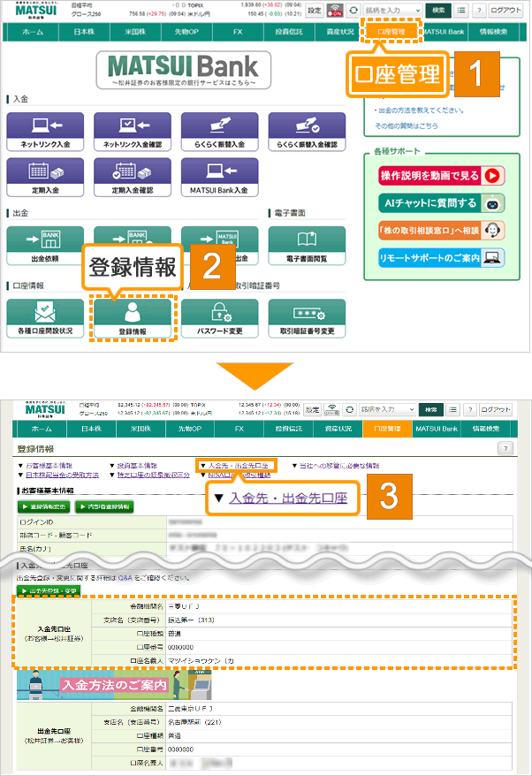Open list menu icon in upper screenshot
This screenshot has height=776, width=532.
461,10
